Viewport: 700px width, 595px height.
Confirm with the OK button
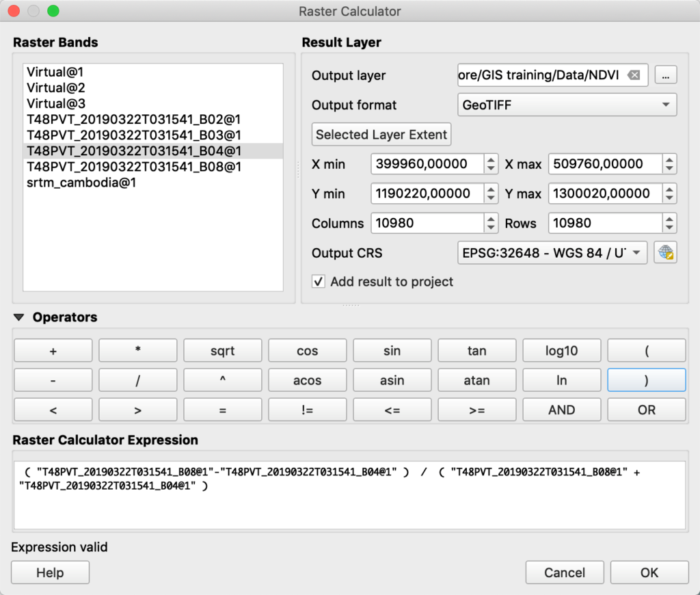[649, 572]
